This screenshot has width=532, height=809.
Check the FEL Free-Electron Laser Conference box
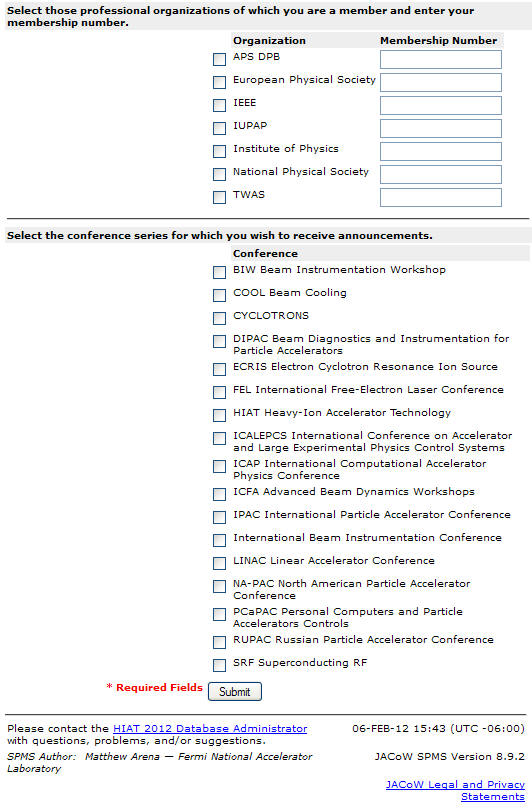coord(219,392)
